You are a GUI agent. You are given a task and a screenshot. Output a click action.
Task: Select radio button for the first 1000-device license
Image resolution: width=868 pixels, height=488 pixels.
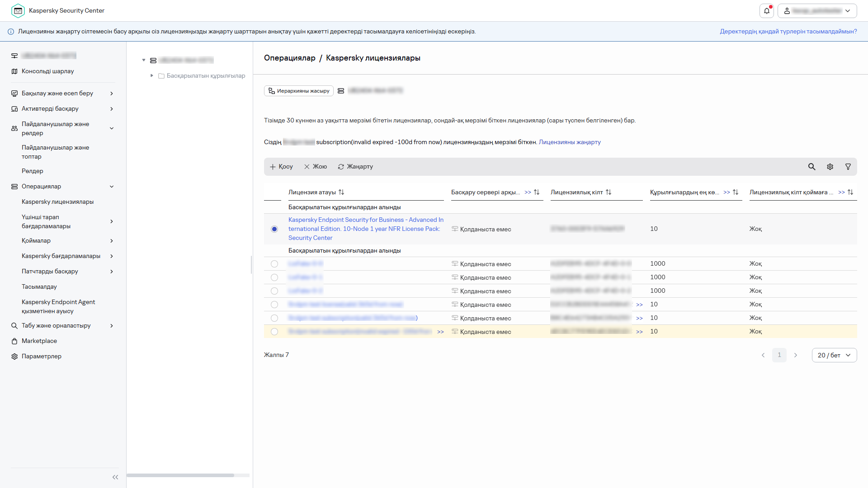tap(274, 264)
